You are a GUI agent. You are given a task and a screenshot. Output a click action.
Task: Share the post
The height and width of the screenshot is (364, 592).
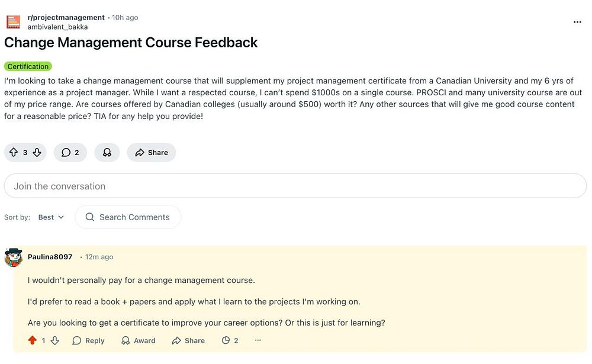tap(151, 153)
